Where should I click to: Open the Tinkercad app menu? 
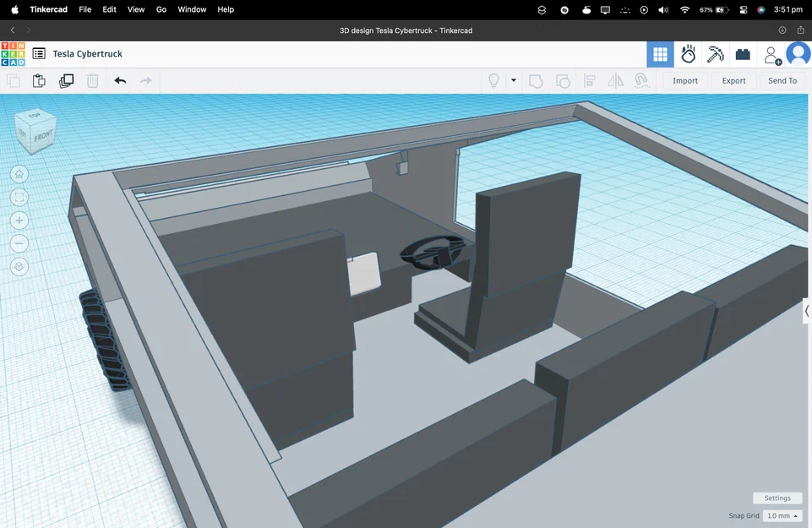click(49, 9)
